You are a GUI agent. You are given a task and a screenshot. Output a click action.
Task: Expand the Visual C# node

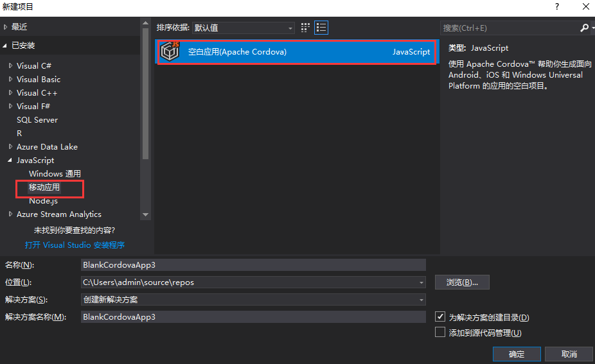[10, 66]
